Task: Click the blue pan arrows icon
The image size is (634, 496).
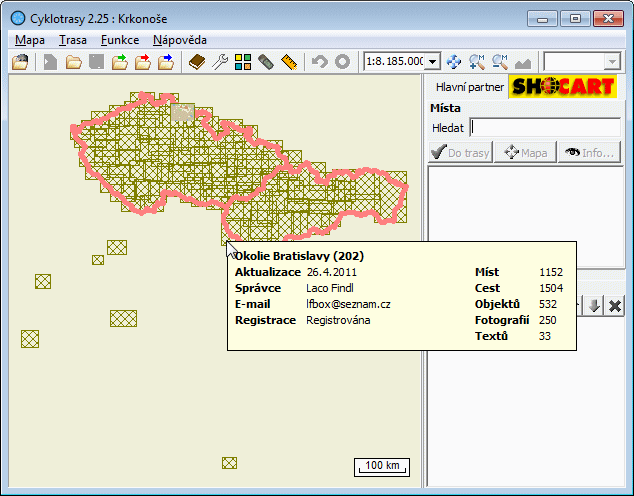Action: coord(454,62)
